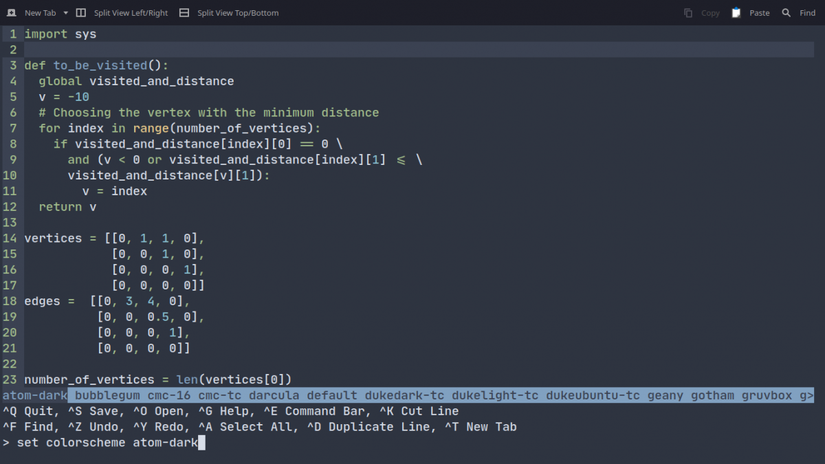Click the 'edges =' assignment text

click(49, 301)
